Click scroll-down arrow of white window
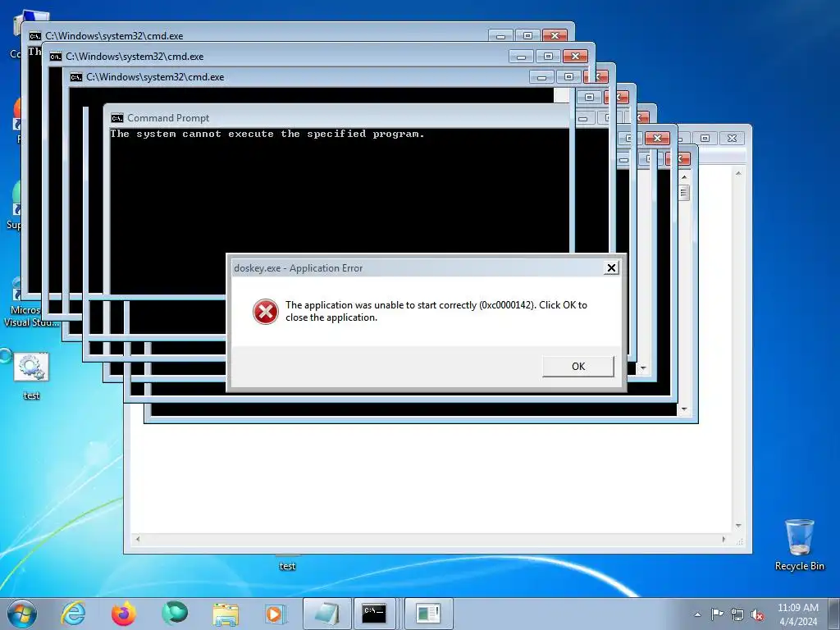The width and height of the screenshot is (840, 630). point(738,526)
